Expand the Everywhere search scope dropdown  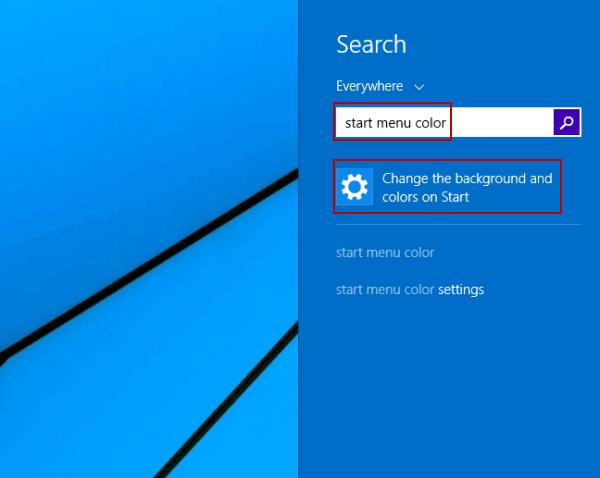pyautogui.click(x=380, y=86)
